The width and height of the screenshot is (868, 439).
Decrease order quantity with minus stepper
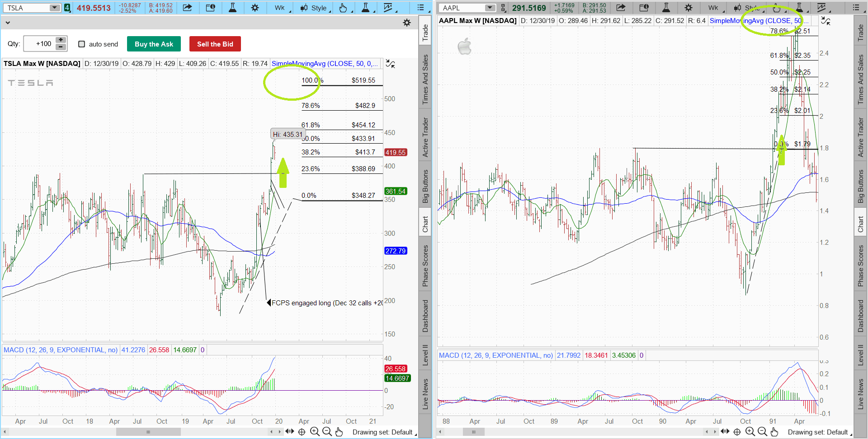(x=61, y=47)
